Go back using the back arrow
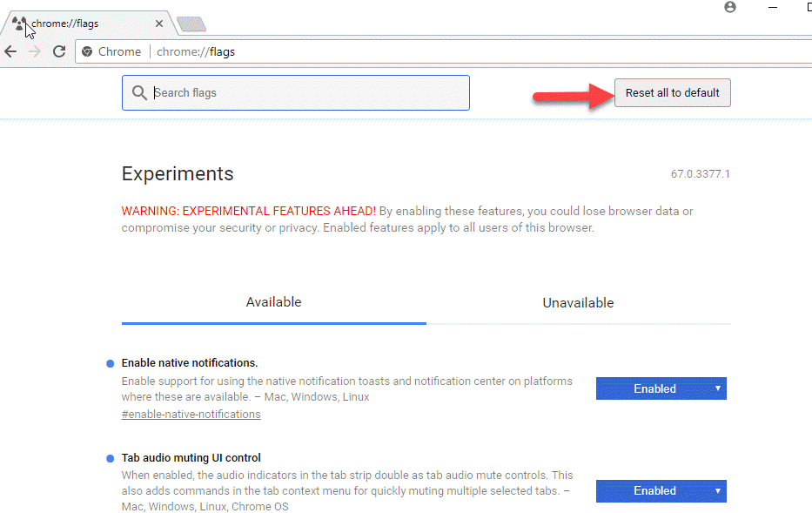Screen dimensions: 812x513 click(x=10, y=51)
